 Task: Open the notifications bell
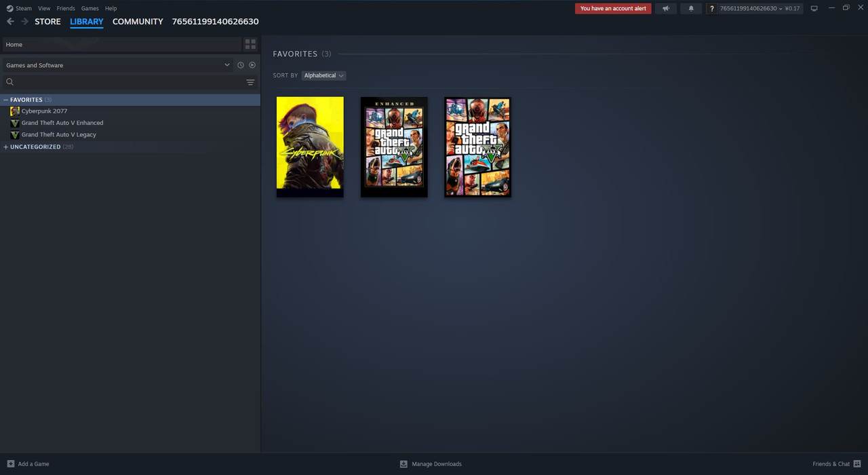point(691,8)
